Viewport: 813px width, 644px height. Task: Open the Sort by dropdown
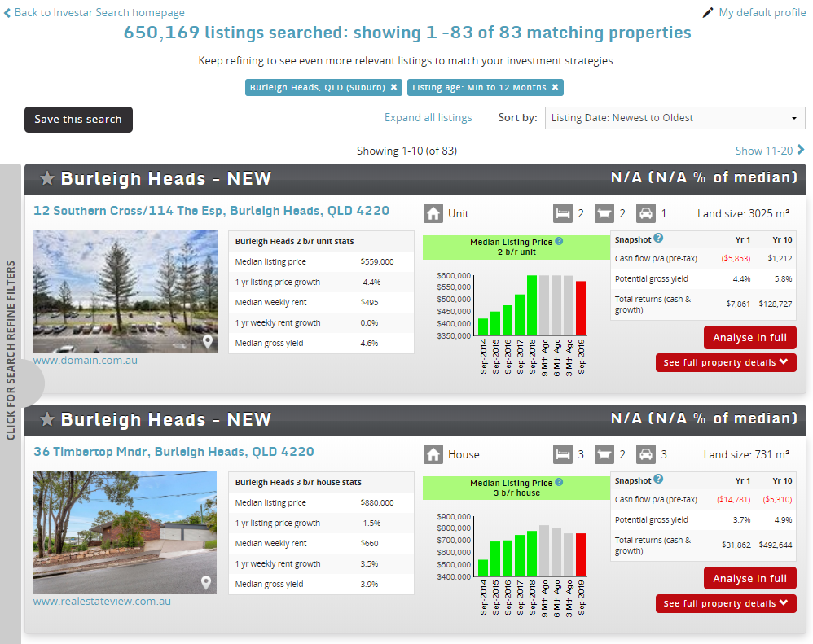[675, 117]
